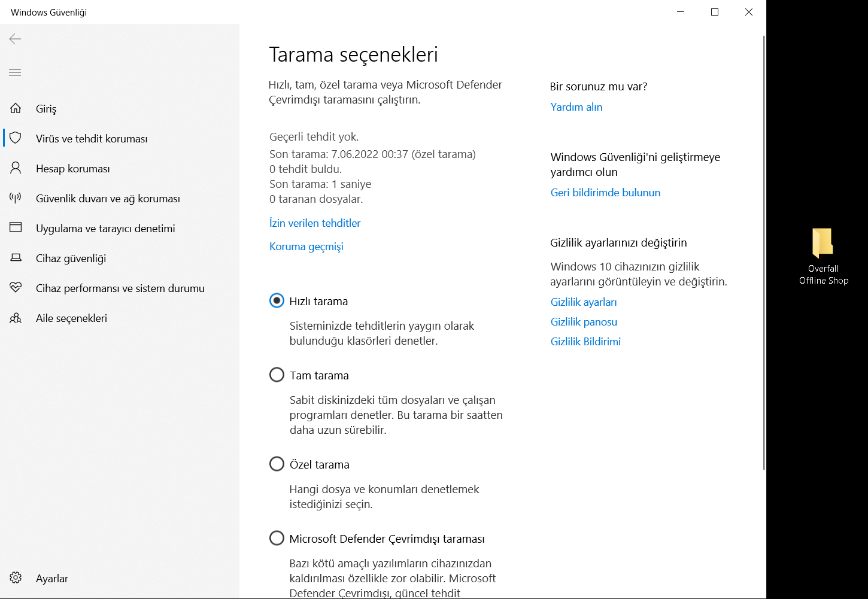Open the İzin verilen tehditler link

(315, 223)
